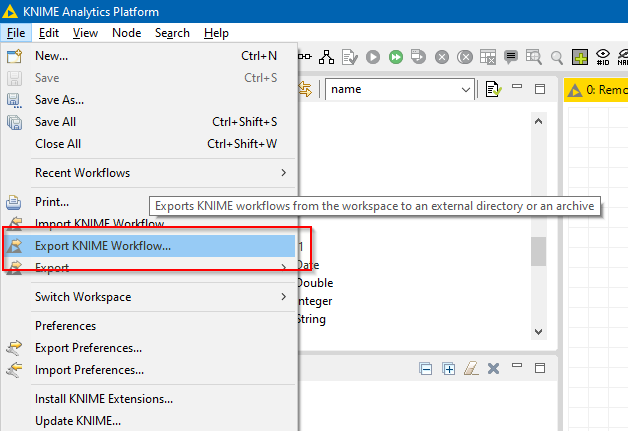Image resolution: width=628 pixels, height=431 pixels.
Task: Switch to the yellow '0: Remo' workflow tab
Action: click(x=596, y=90)
